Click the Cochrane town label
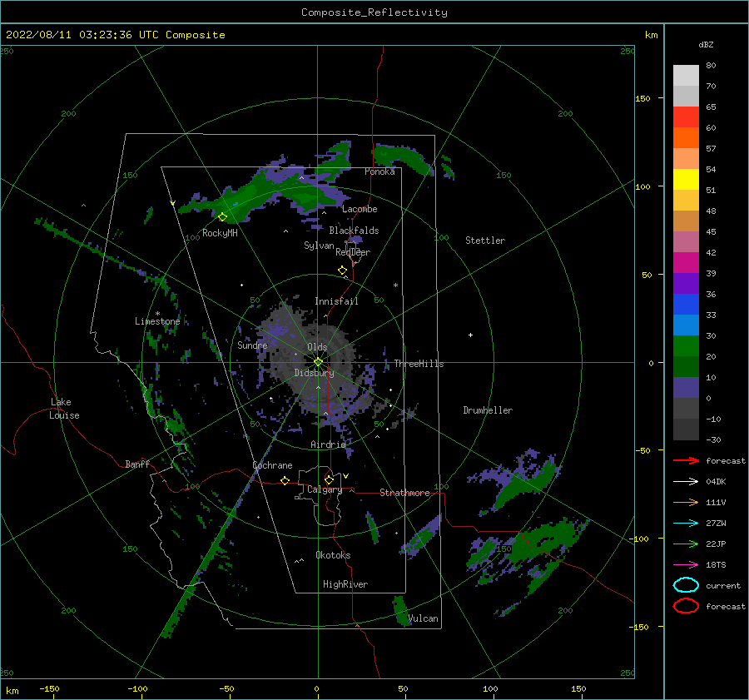749x700 pixels. tap(272, 465)
